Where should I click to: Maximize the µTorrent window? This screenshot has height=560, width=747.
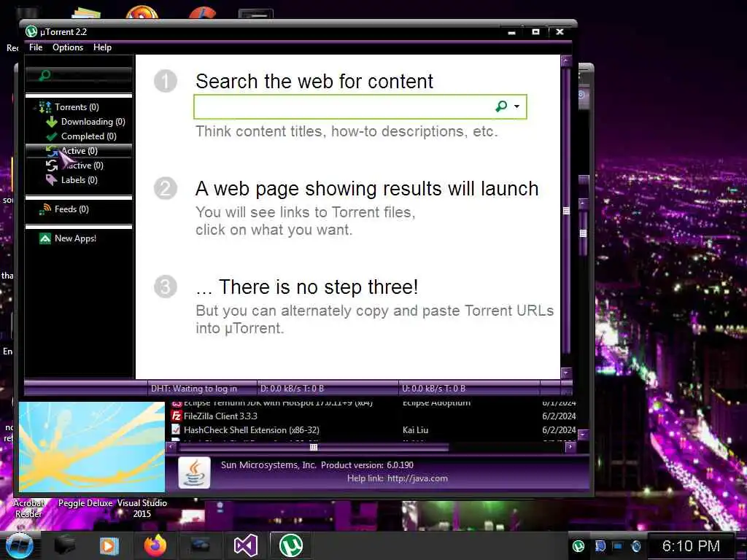[x=535, y=32]
